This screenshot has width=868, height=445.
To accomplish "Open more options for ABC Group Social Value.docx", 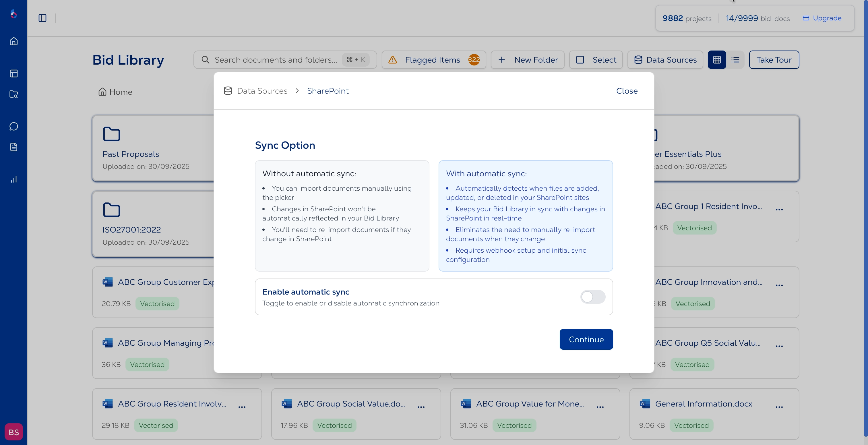I will (x=421, y=407).
